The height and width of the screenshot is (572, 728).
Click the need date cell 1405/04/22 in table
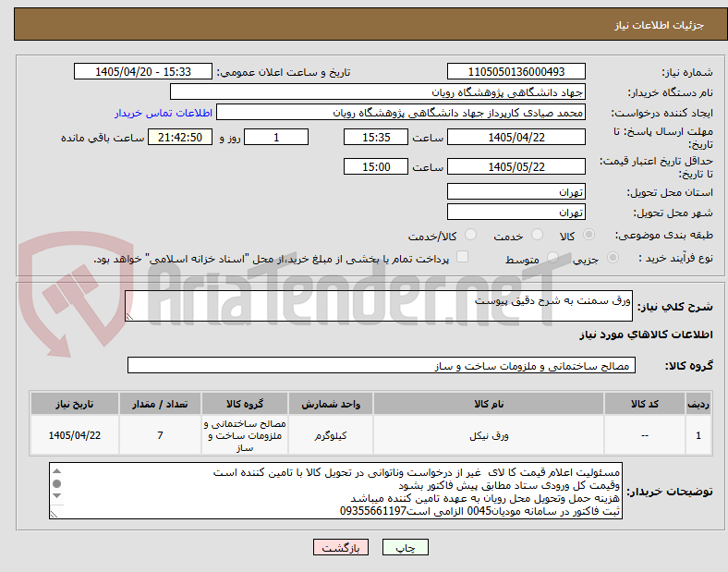(75, 435)
